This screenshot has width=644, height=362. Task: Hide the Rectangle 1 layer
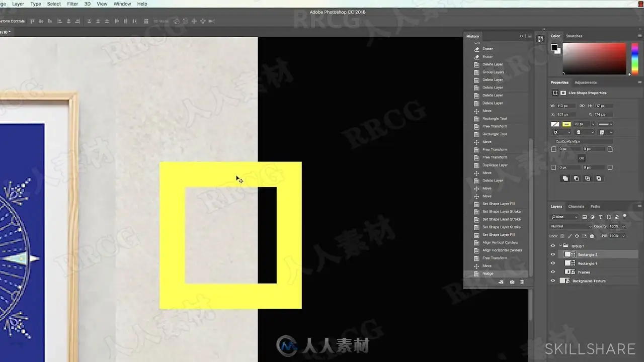(553, 263)
